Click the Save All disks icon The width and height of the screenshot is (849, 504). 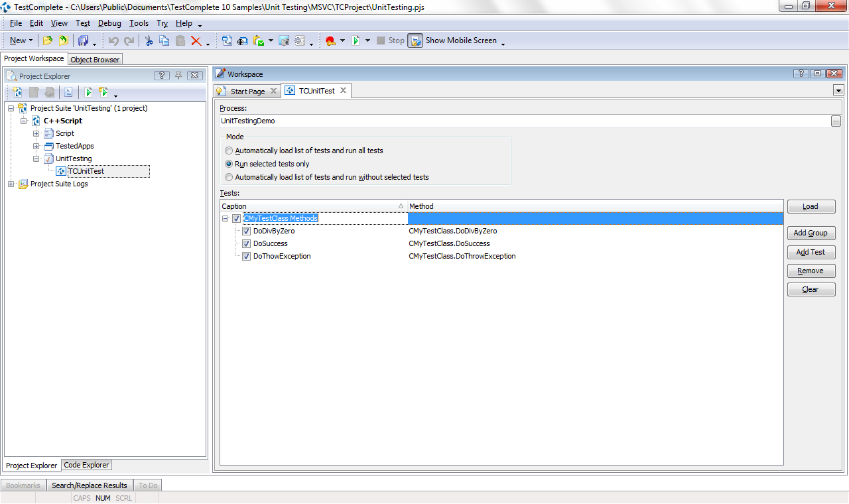click(83, 40)
